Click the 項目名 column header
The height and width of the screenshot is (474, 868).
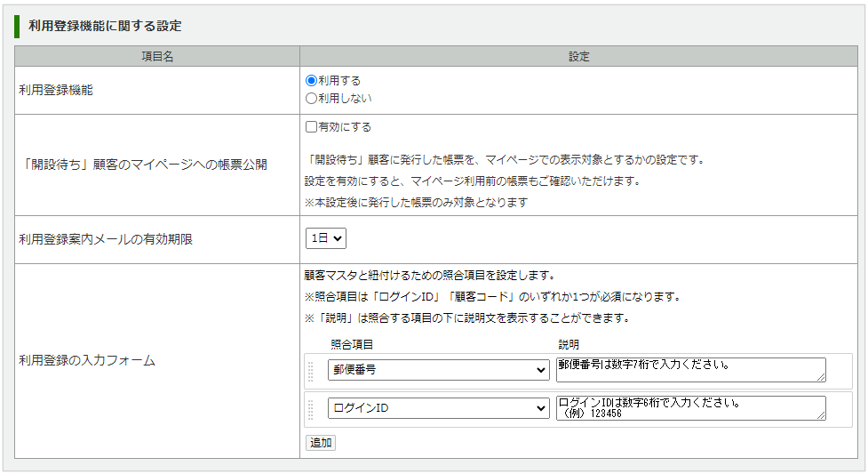point(157,56)
